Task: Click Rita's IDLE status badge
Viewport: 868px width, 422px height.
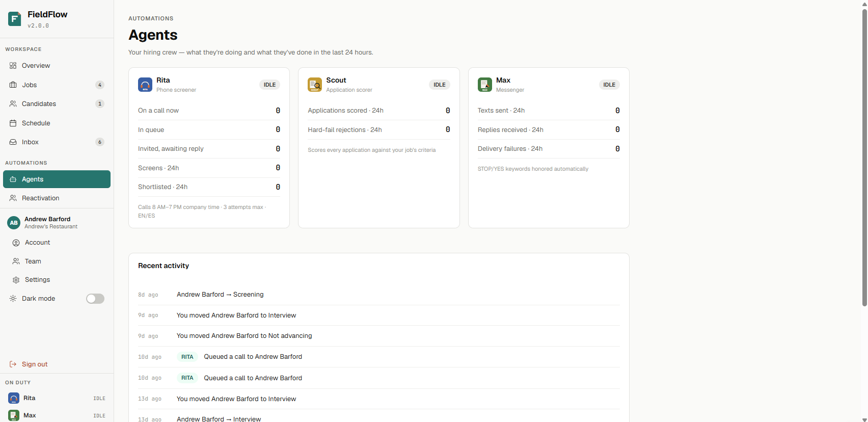Action: pos(270,85)
